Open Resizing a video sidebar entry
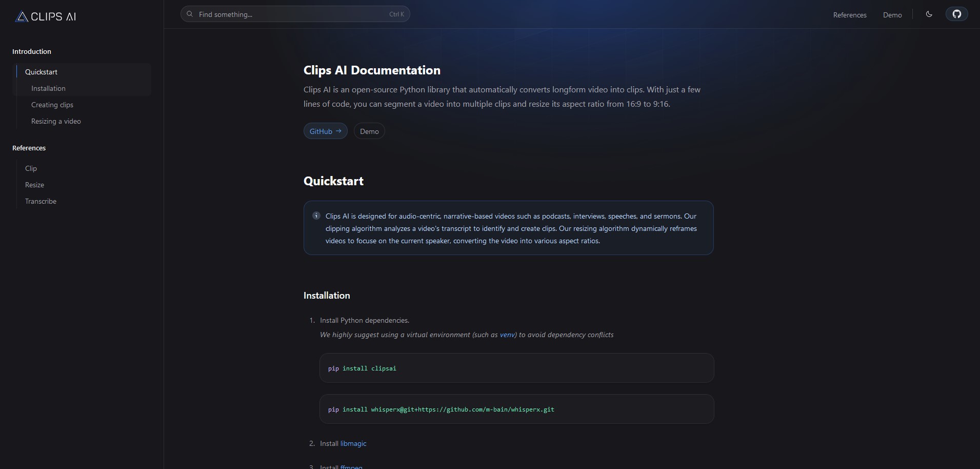The width and height of the screenshot is (980, 469). [x=56, y=121]
